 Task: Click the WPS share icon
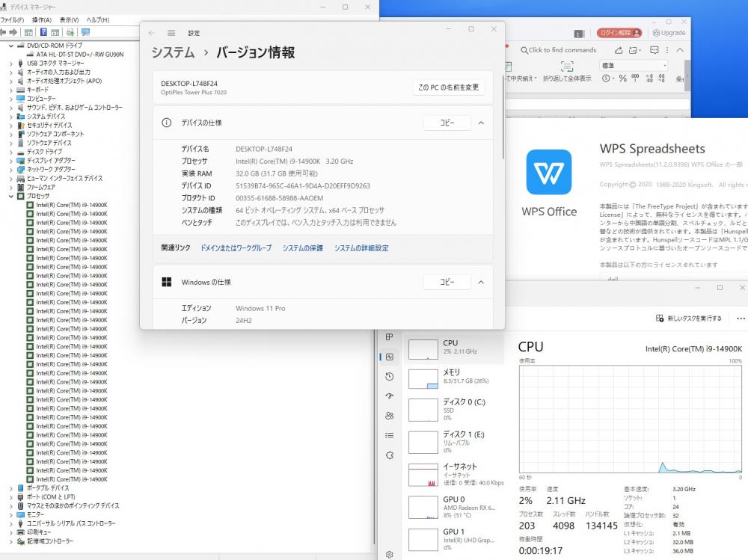pos(619,50)
